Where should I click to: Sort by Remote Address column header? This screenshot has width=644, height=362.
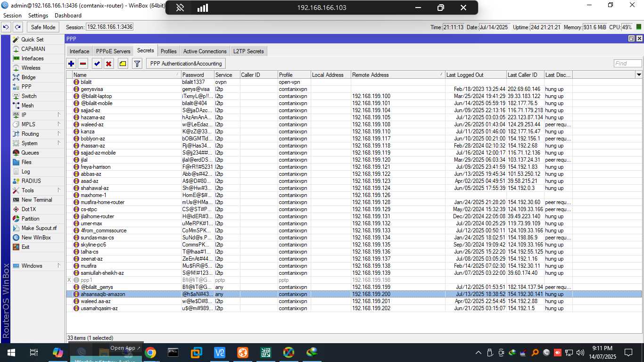coord(398,74)
